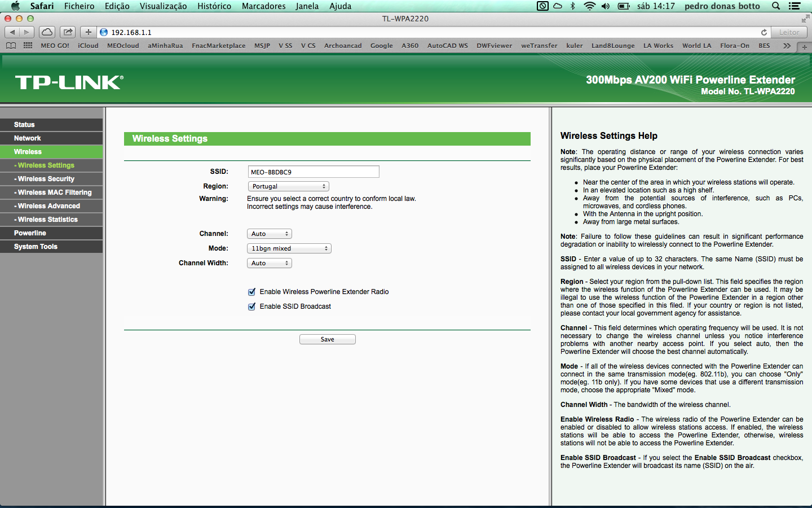Click the address bar showing 192.168.1.1
Viewport: 812px width, 508px height.
(434, 32)
